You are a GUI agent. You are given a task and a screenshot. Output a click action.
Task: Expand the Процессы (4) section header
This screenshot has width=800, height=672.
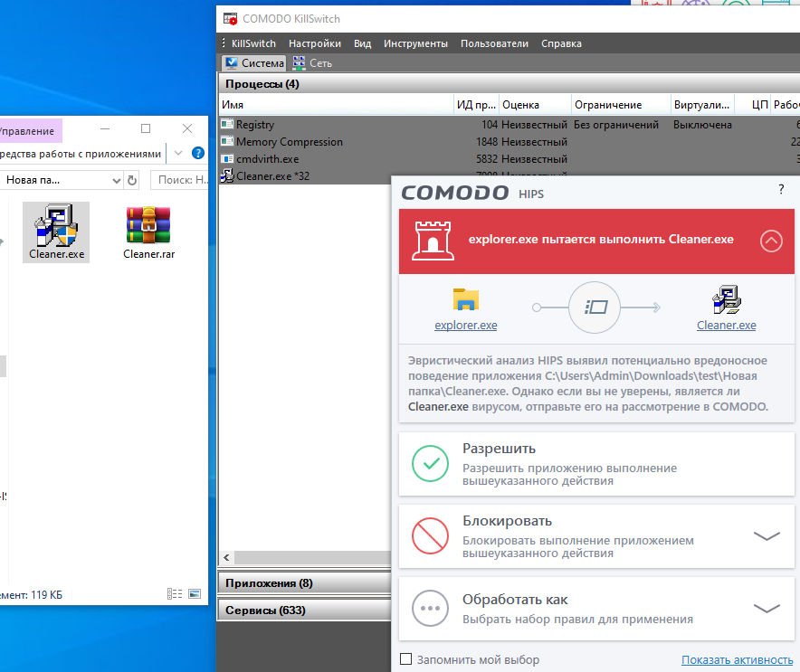click(x=510, y=83)
